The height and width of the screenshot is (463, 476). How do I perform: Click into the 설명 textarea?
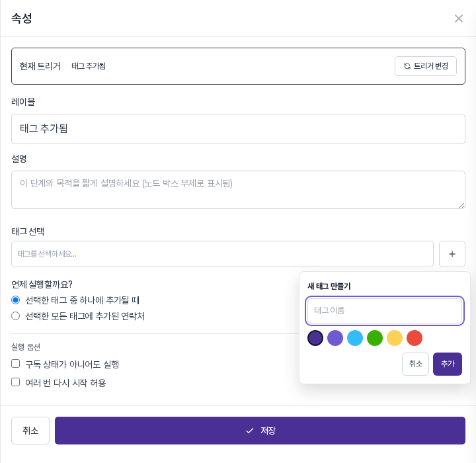238,190
